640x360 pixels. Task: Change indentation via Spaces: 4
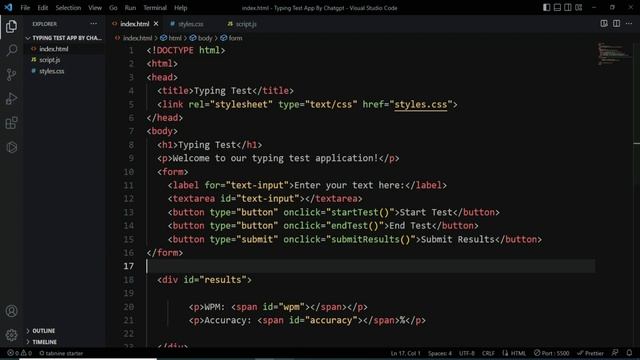coord(440,353)
